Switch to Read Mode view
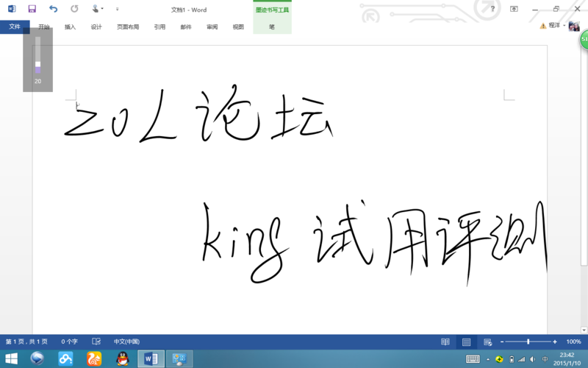Screen dimensions: 588x368 [445, 342]
